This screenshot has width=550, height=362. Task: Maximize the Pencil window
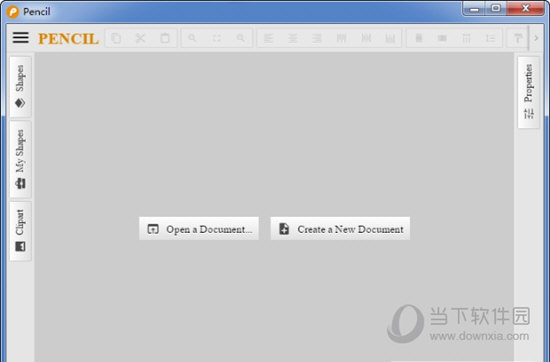(496, 8)
